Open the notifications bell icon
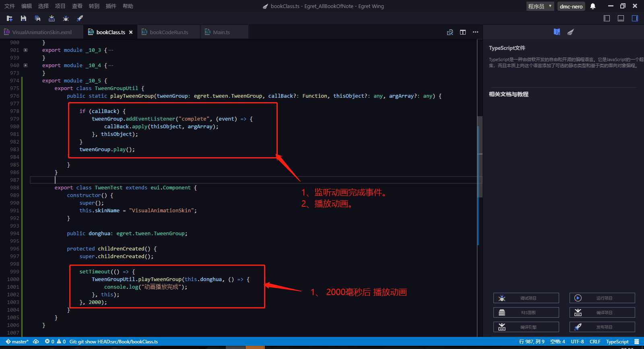The width and height of the screenshot is (644, 349). point(593,6)
